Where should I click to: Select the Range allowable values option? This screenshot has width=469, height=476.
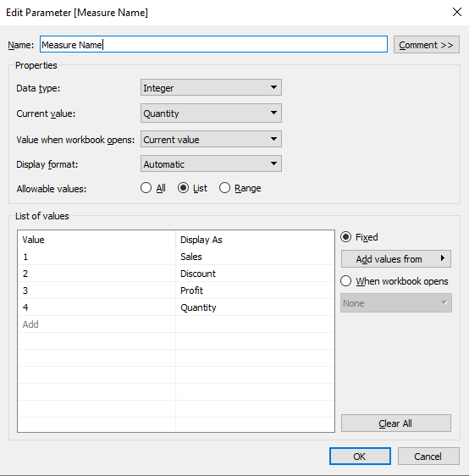point(240,188)
